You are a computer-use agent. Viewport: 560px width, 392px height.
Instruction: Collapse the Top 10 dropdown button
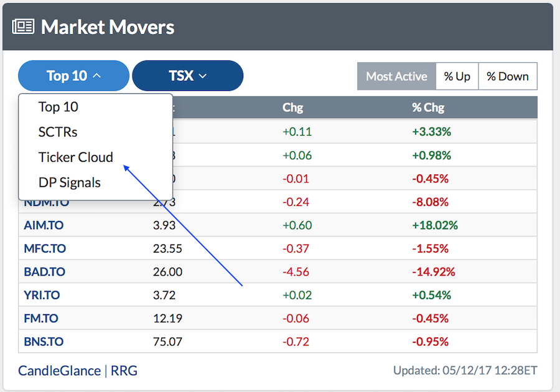click(x=73, y=76)
